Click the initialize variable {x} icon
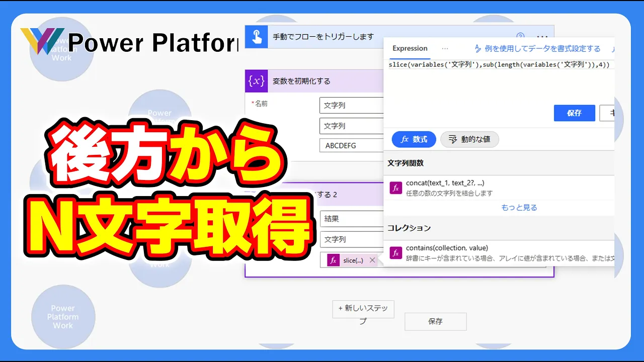The image size is (644, 362). [x=256, y=81]
